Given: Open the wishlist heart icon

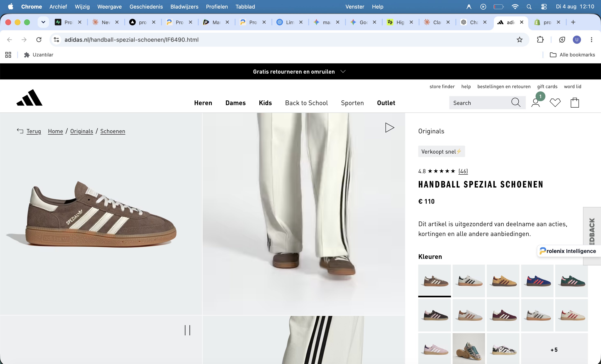Looking at the screenshot, I should click(555, 102).
